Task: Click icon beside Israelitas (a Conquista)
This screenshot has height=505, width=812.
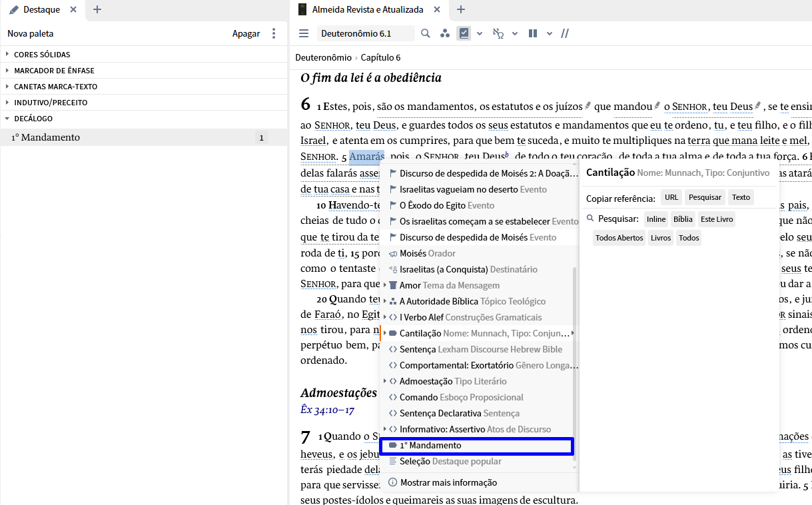Action: [393, 269]
